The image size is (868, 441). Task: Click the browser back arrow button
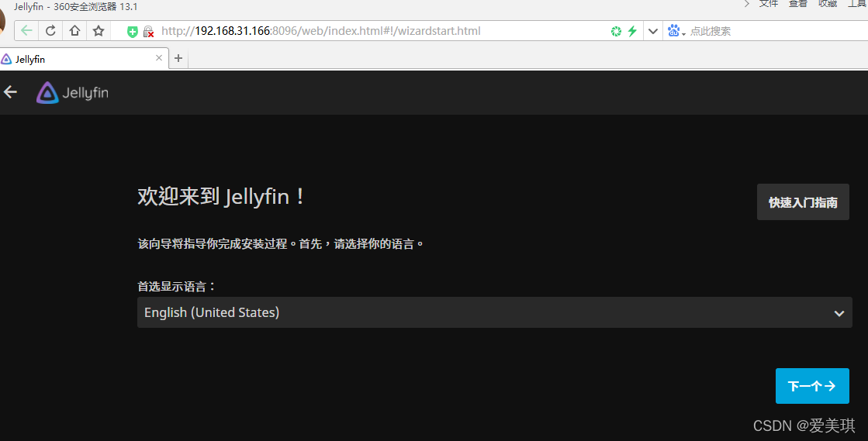coord(26,31)
